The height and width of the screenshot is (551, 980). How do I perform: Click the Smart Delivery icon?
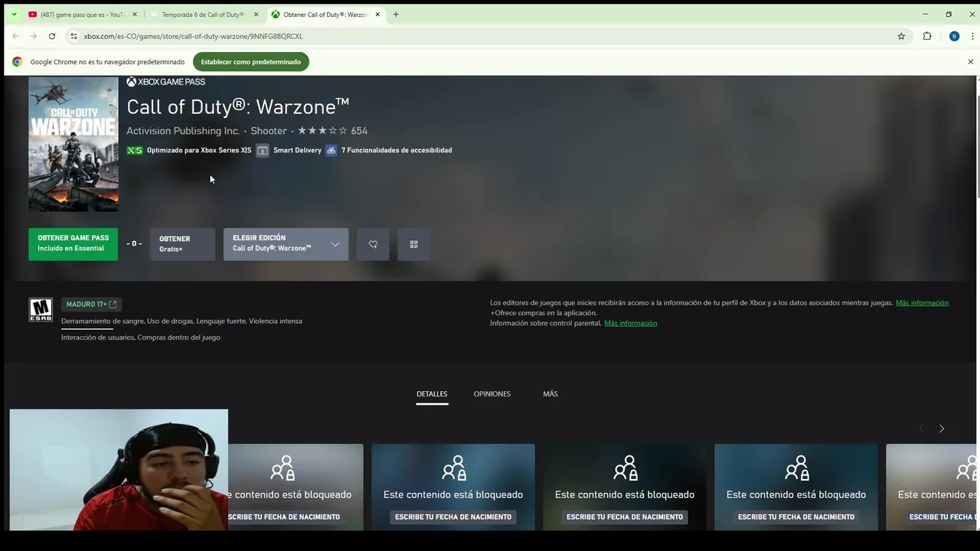[x=263, y=150]
